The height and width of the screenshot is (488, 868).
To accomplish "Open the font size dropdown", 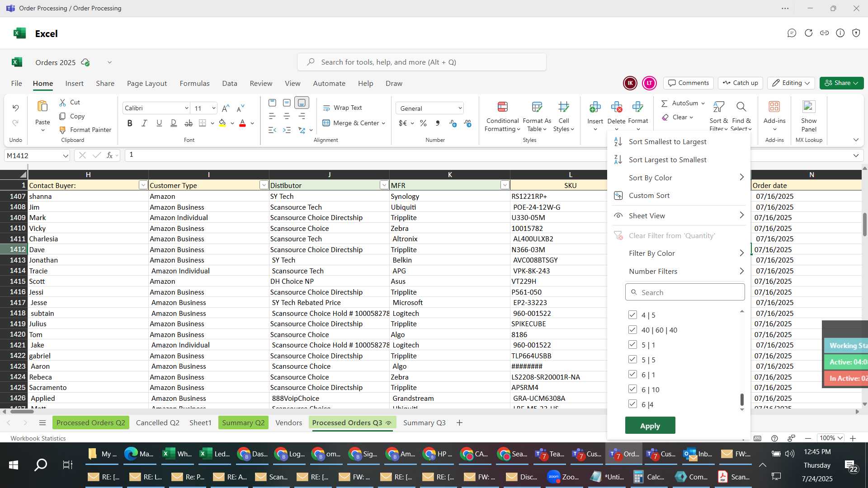I will pos(213,108).
